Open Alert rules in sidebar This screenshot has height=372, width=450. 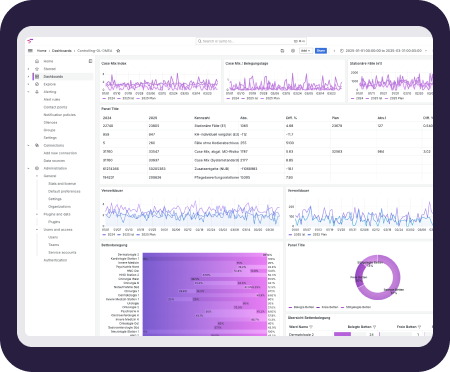point(52,100)
